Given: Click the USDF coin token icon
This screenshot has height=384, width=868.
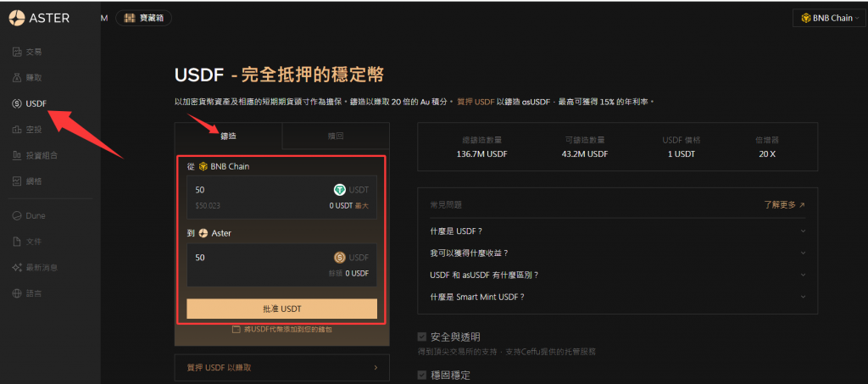Looking at the screenshot, I should [x=340, y=258].
